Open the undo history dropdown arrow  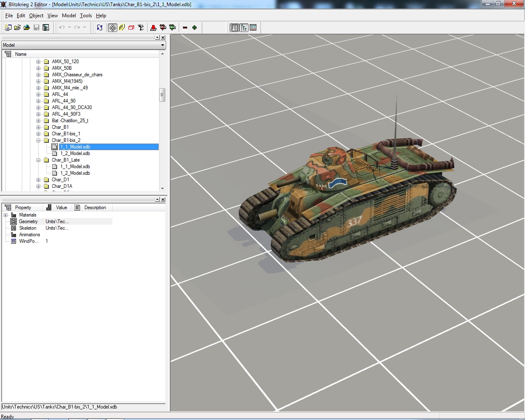coord(70,27)
